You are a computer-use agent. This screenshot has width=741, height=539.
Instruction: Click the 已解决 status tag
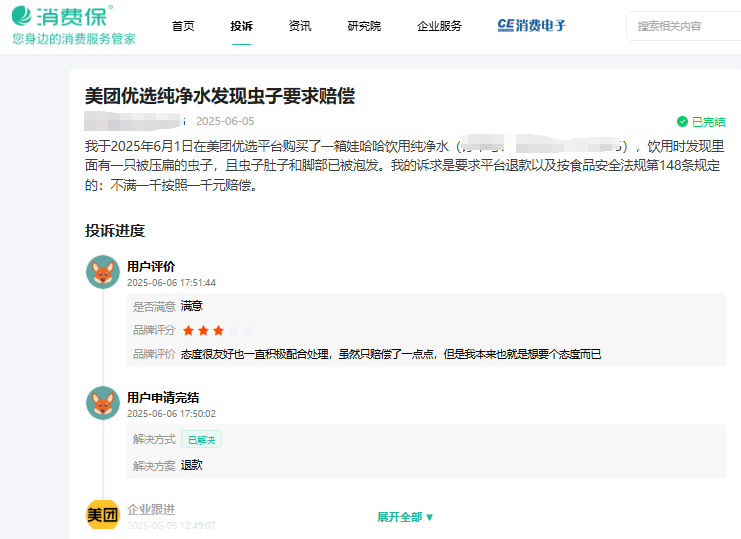[201, 440]
